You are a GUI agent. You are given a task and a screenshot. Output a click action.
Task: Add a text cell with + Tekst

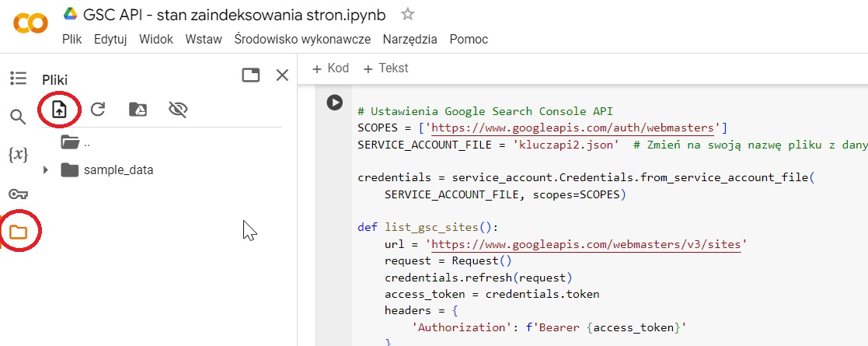pos(386,68)
